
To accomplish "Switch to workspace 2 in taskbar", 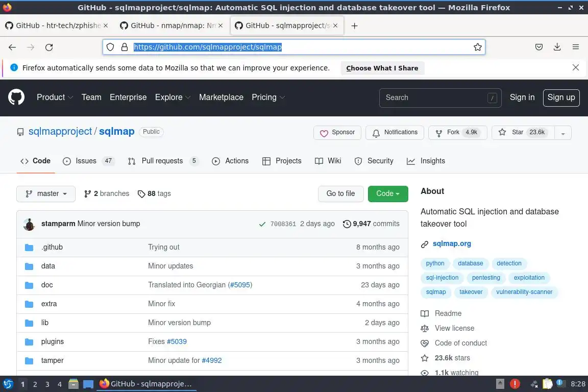I will click(35, 384).
